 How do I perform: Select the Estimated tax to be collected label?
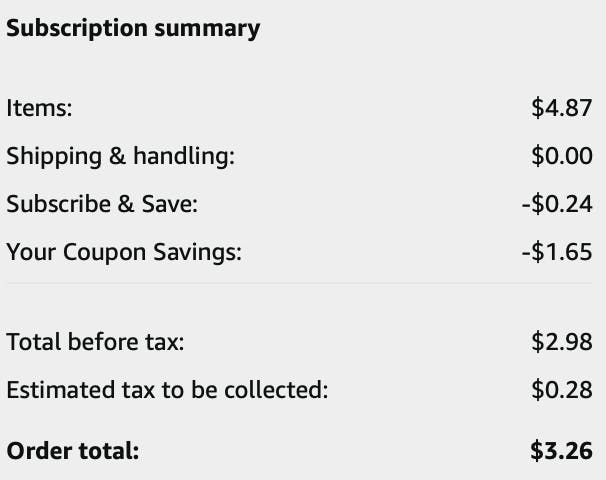[x=167, y=390]
